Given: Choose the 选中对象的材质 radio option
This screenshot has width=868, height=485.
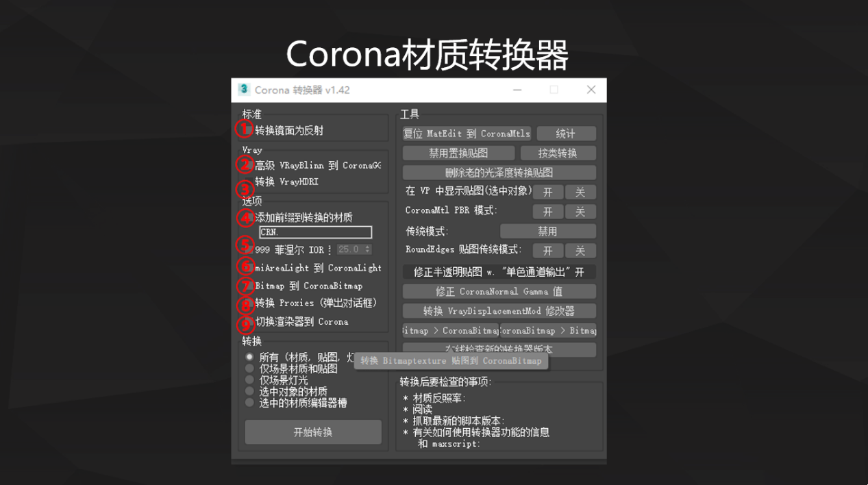Looking at the screenshot, I should pyautogui.click(x=286, y=391).
